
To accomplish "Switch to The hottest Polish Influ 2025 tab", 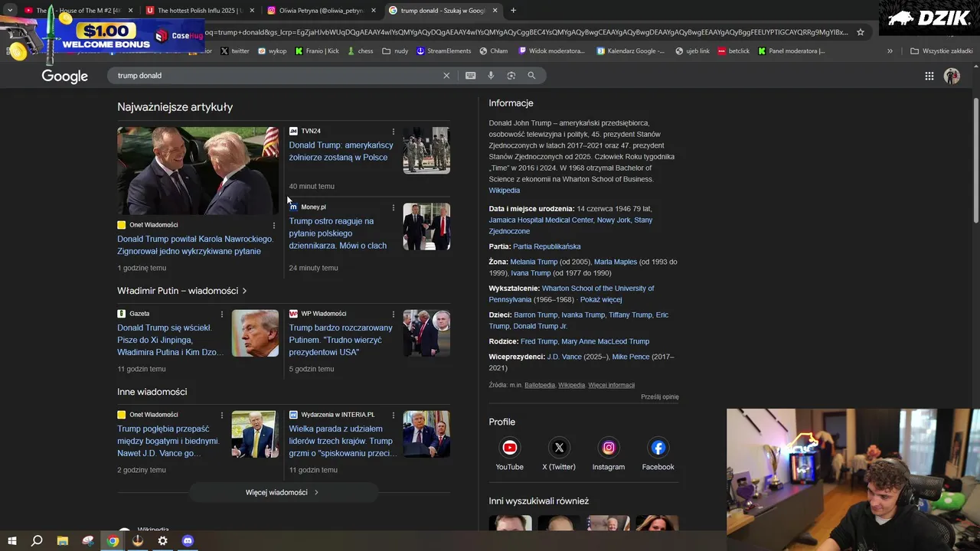I will (x=201, y=11).
